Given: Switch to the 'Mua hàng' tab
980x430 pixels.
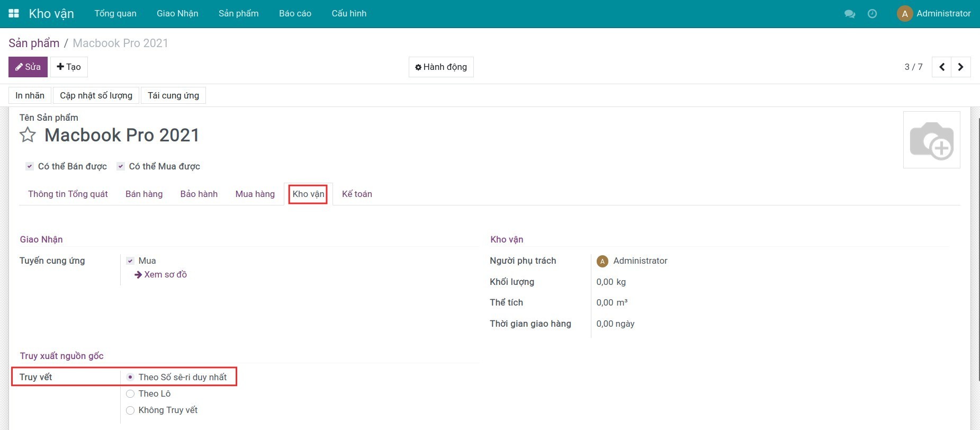Looking at the screenshot, I should click(255, 194).
